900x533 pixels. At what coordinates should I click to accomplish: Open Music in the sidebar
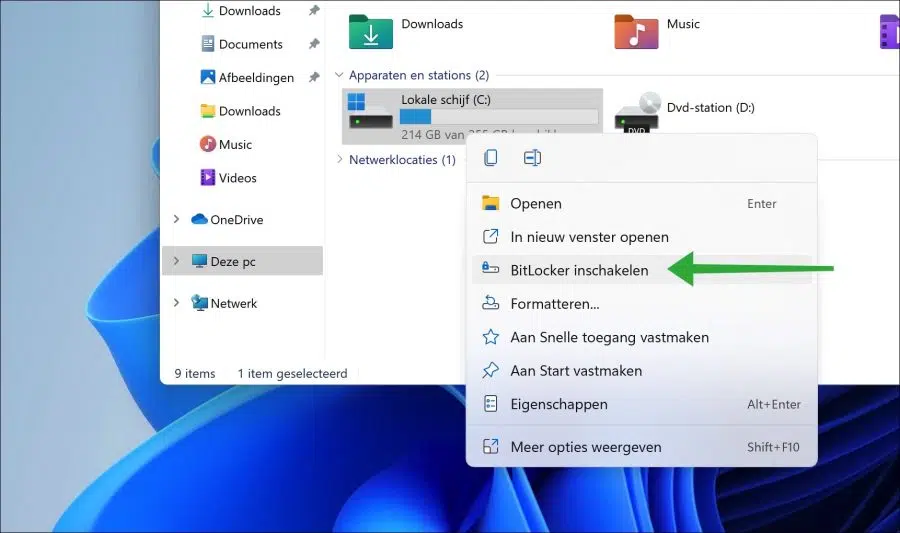(x=226, y=145)
